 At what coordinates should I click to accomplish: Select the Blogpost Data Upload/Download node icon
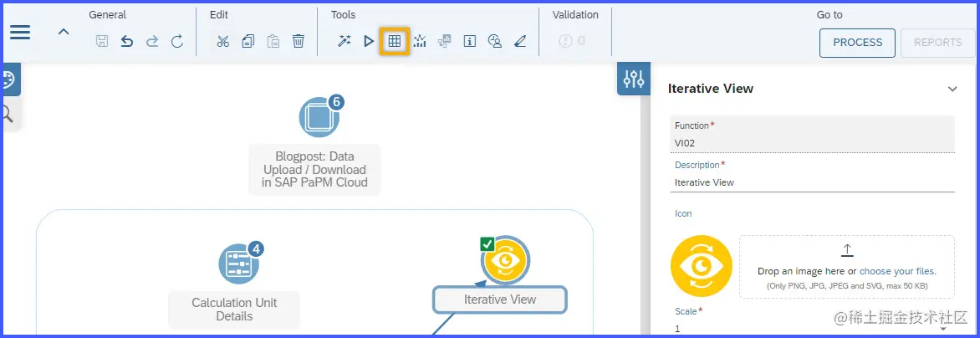319,117
